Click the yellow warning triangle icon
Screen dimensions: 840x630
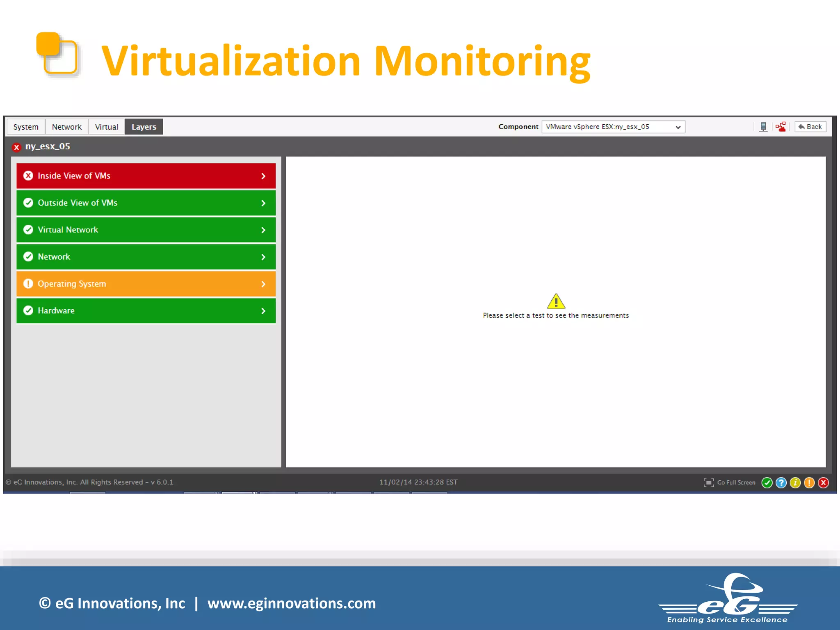pyautogui.click(x=556, y=301)
